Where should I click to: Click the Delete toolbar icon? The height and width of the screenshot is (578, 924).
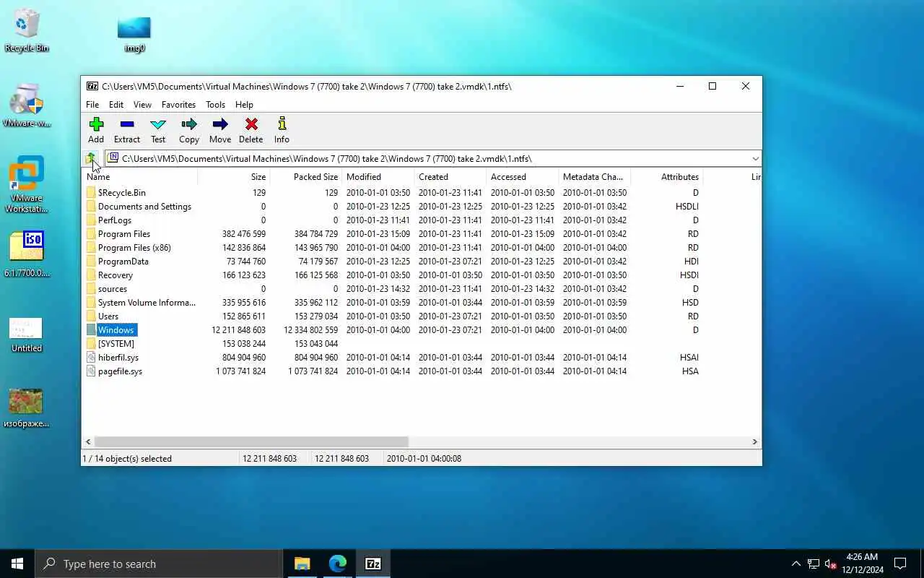pos(250,131)
